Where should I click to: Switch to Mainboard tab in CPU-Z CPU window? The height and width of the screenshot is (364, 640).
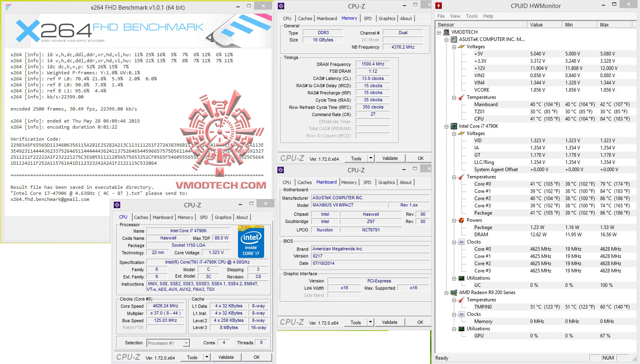coord(163,217)
